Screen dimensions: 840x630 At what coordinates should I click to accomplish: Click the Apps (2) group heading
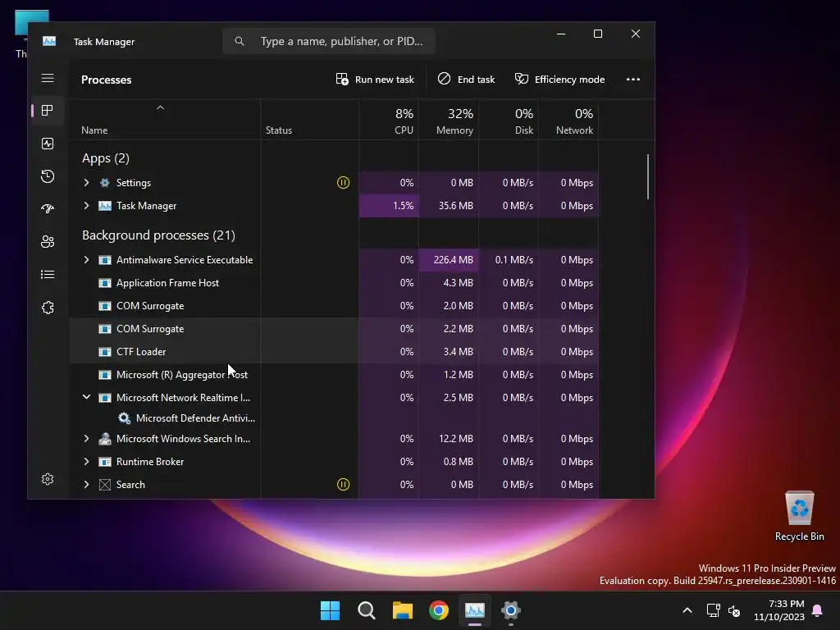pos(106,158)
